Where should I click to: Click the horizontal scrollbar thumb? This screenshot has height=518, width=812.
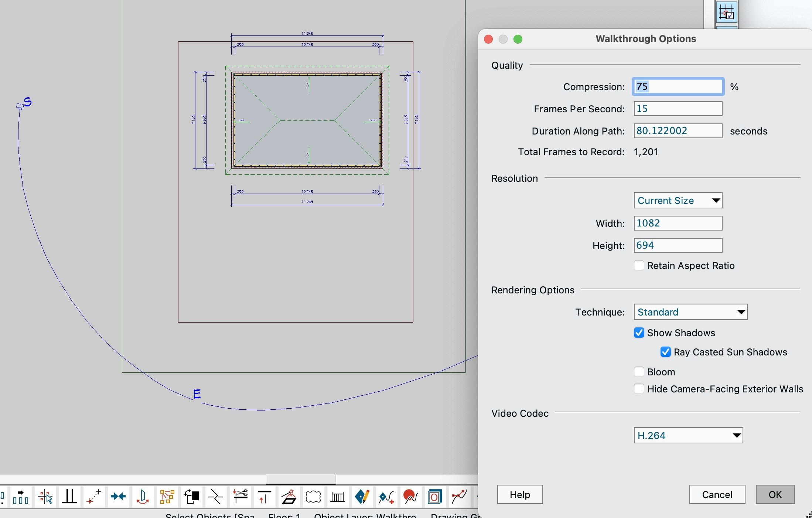tap(301, 479)
